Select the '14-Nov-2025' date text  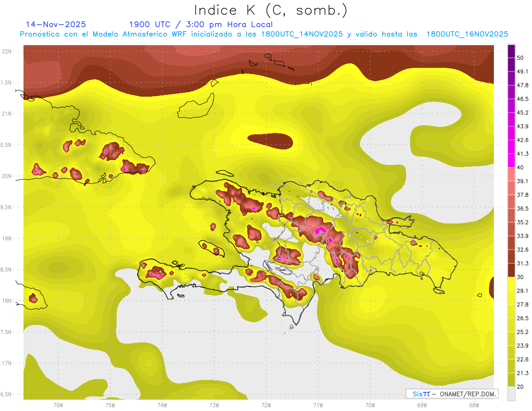click(56, 24)
